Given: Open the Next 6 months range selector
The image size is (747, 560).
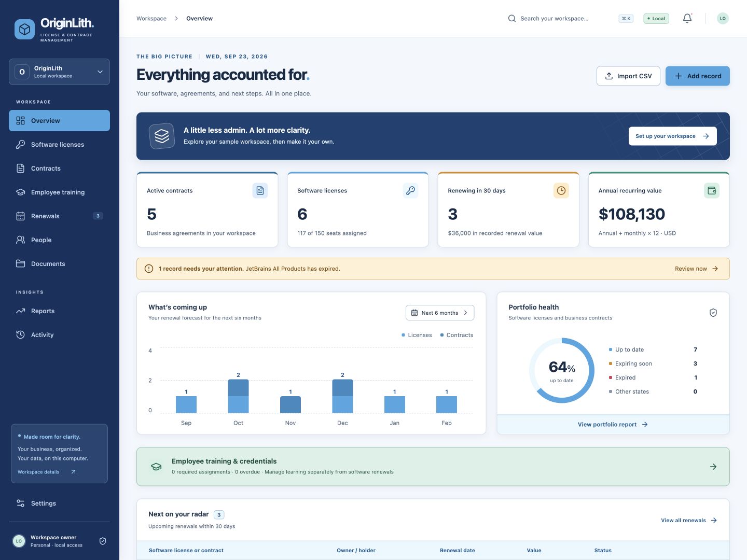Looking at the screenshot, I should (x=440, y=313).
